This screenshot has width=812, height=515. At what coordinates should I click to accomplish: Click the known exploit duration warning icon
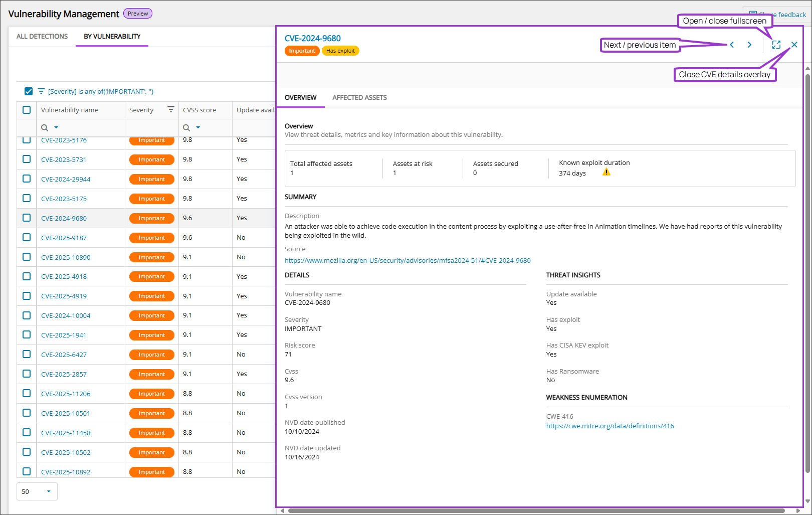[606, 173]
